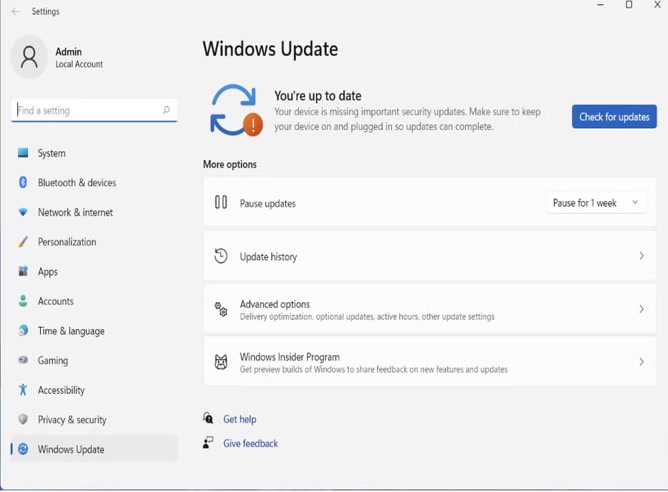
Task: Click the Update history clock icon
Action: point(221,256)
